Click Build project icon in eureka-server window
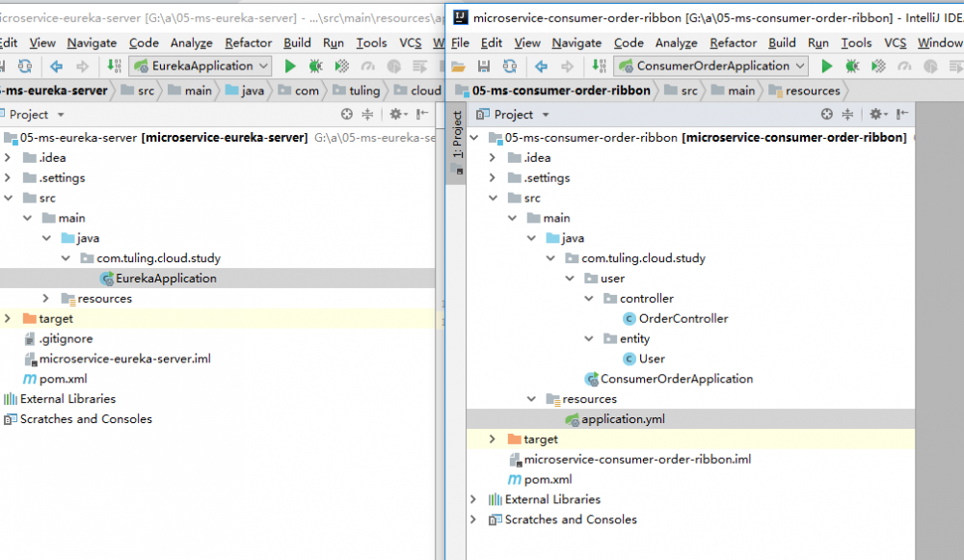The width and height of the screenshot is (964, 560). pos(115,66)
